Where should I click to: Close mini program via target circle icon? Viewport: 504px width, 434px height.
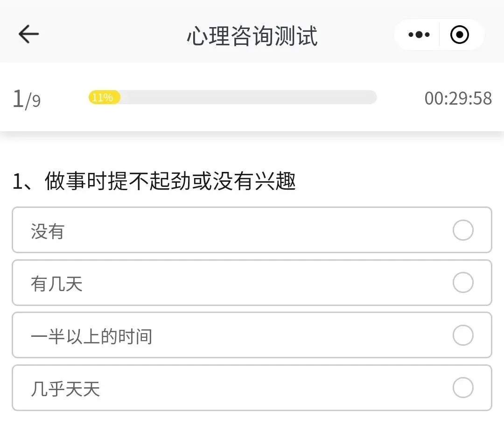coord(460,35)
